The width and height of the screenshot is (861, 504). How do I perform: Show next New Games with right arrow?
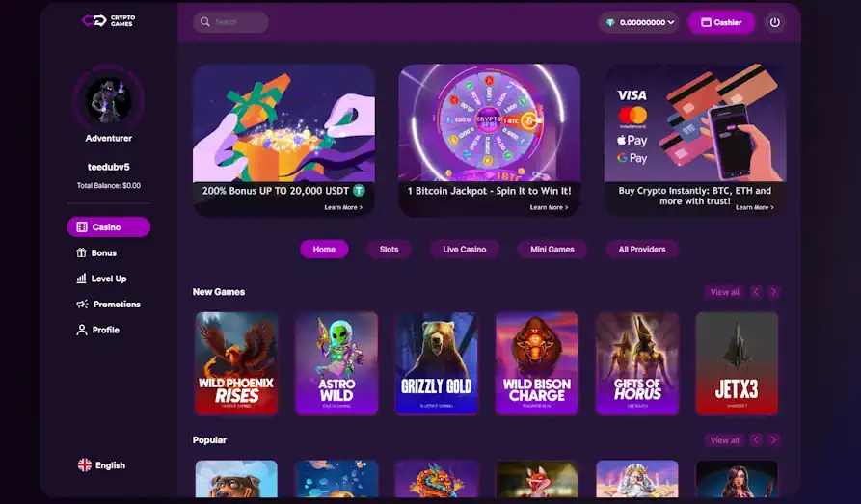[773, 292]
